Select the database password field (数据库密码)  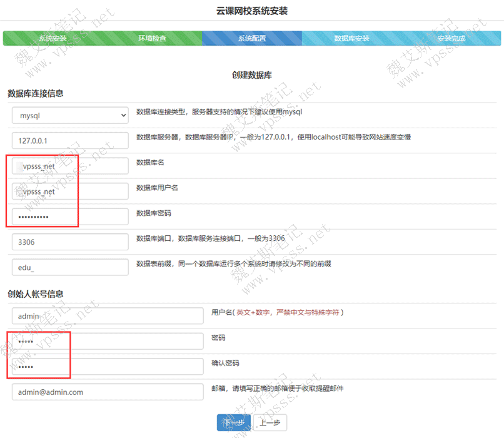[70, 216]
